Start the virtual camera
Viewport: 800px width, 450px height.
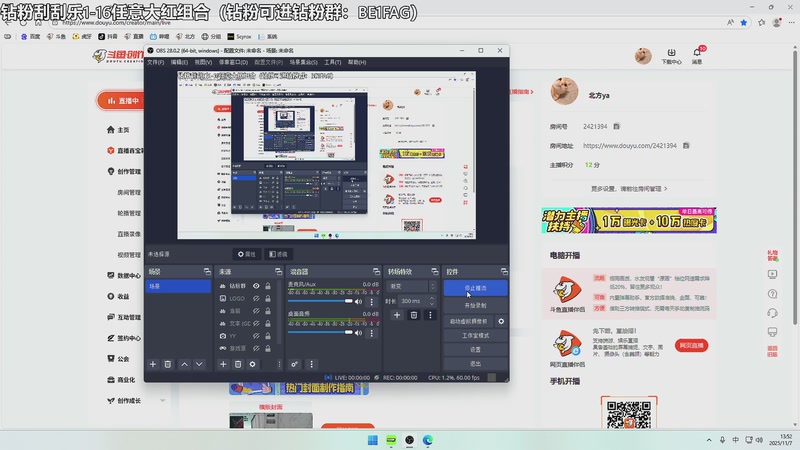tap(469, 321)
